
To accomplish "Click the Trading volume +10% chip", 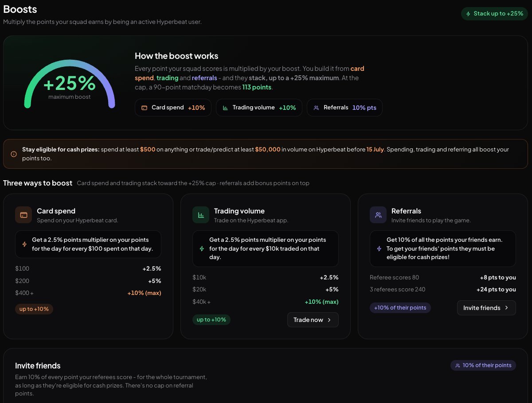I will tap(259, 108).
